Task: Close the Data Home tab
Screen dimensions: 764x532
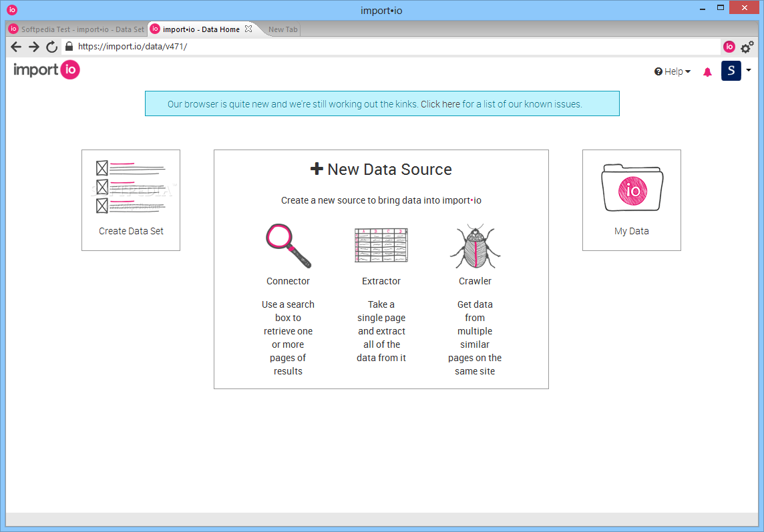Action: pos(248,29)
